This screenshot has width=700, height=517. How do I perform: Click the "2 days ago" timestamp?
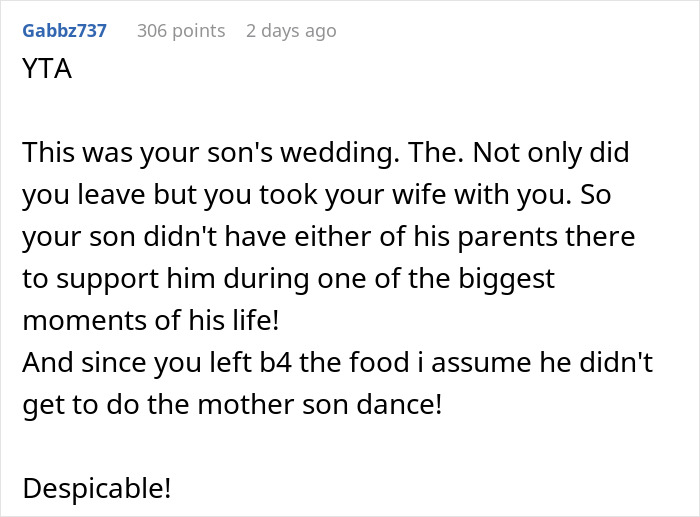pos(291,31)
